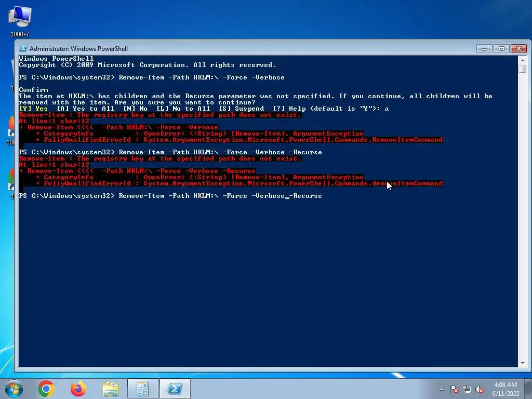532x399 pixels.
Task: Open clock showing 4:08 AM
Action: pos(506,389)
